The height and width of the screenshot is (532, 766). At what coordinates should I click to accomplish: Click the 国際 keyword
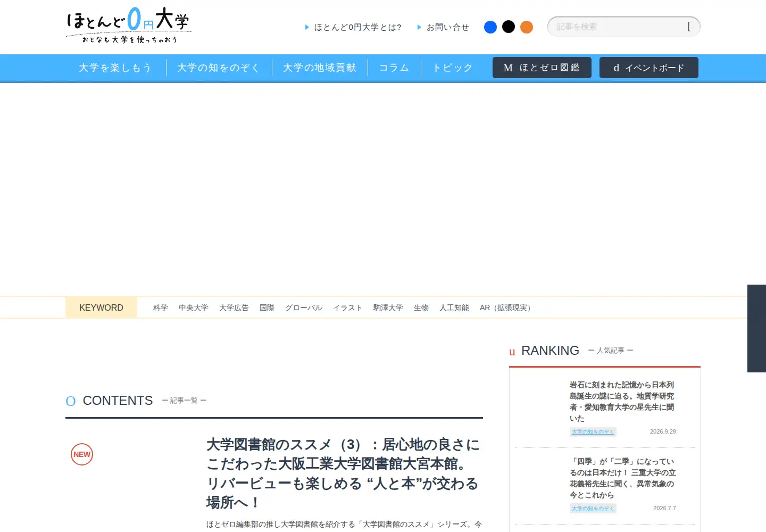point(267,307)
